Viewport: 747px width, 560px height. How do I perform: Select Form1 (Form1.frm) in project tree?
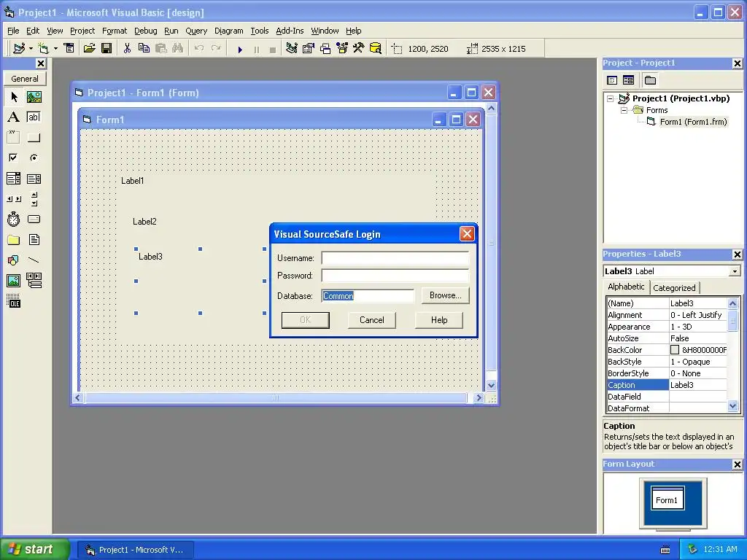tap(693, 122)
